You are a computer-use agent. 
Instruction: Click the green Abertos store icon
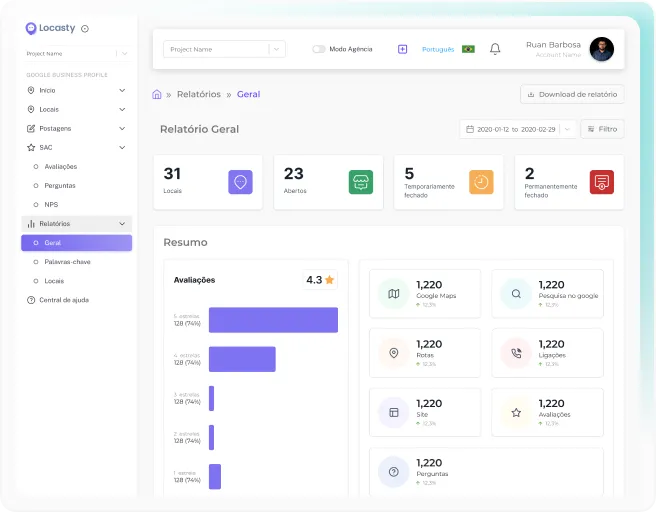click(361, 182)
